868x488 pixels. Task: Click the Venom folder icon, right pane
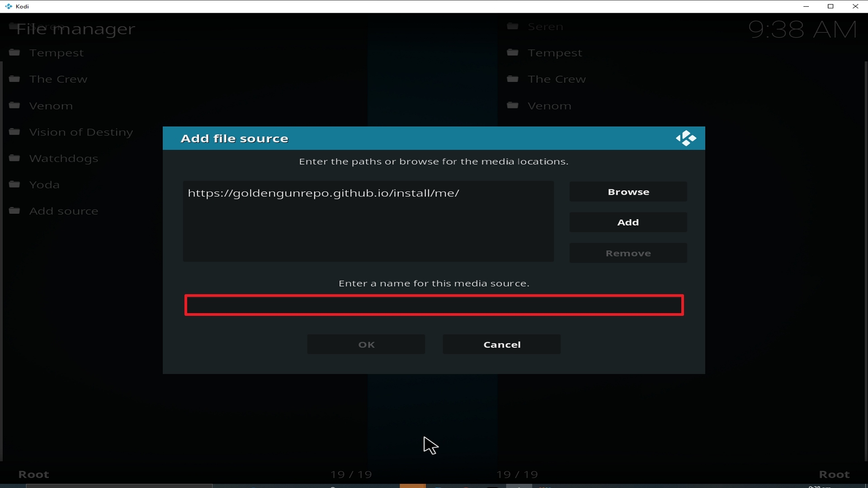[513, 105]
